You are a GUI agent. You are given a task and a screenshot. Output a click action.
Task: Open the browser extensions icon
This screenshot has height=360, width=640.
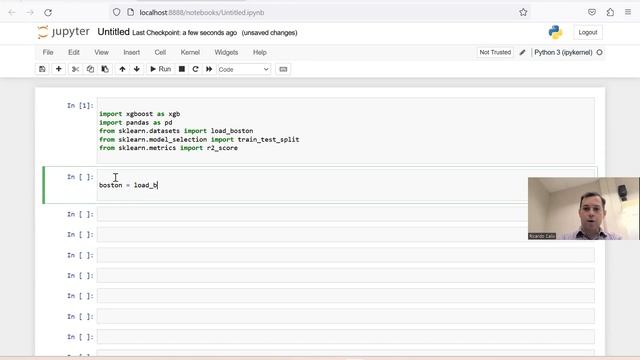pyautogui.click(x=610, y=13)
